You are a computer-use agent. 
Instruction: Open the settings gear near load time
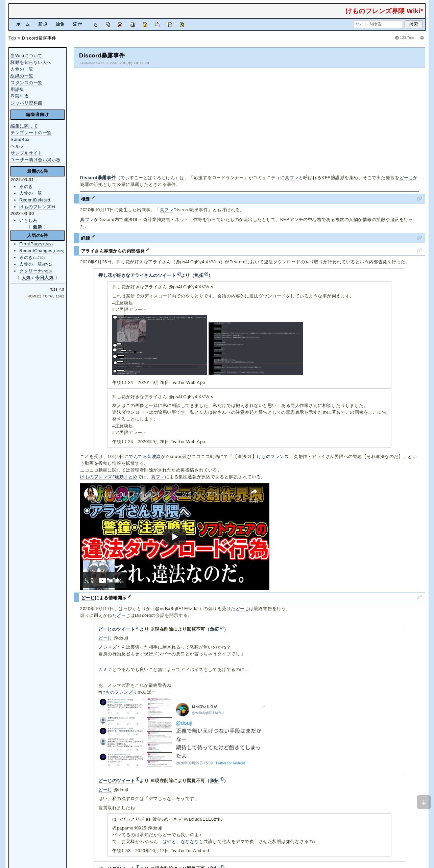pos(422,38)
